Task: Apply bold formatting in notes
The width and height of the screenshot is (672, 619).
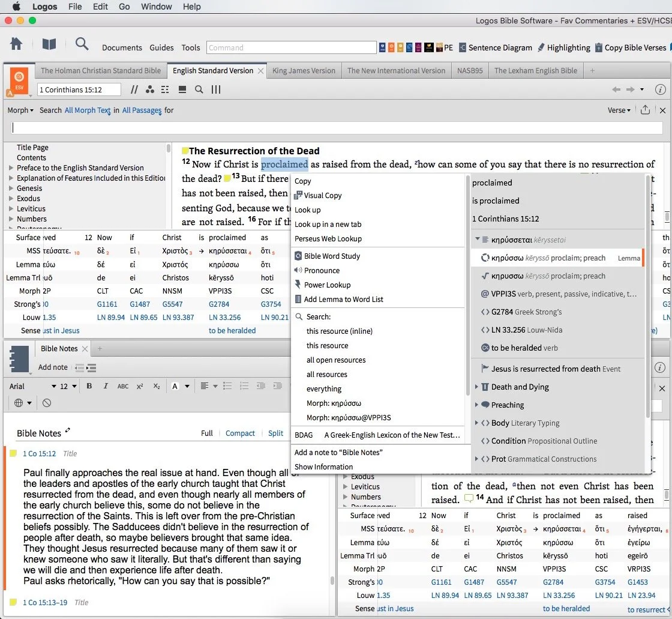Action: click(89, 385)
